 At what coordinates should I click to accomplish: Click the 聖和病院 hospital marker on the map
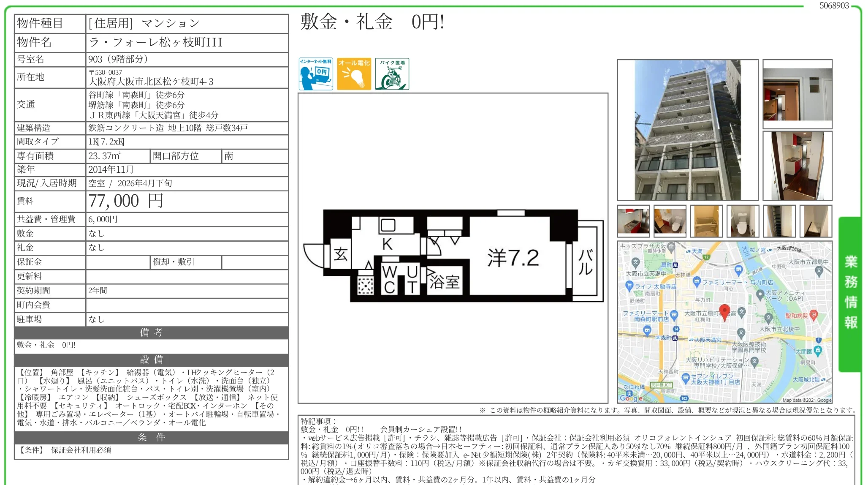[814, 314]
